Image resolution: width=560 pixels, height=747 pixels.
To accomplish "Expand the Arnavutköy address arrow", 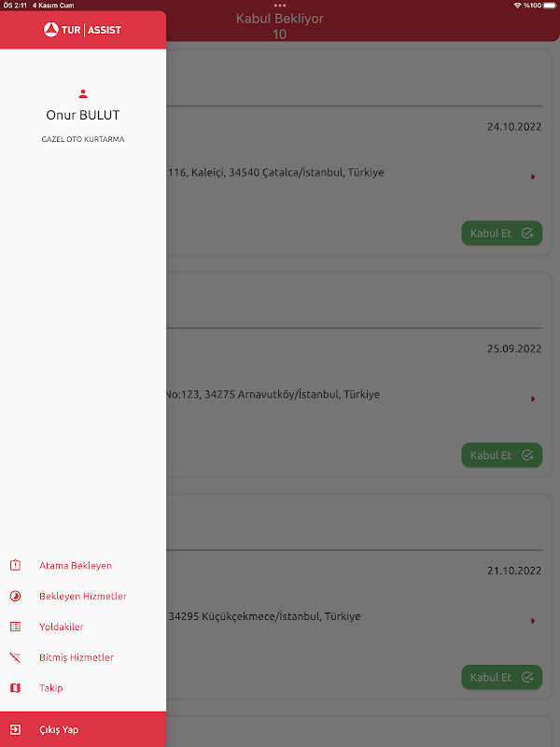I will pyautogui.click(x=533, y=399).
